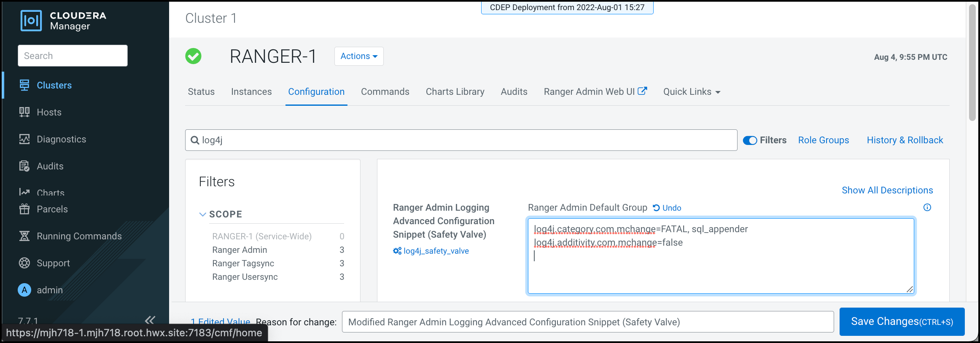Open the Actions dropdown for RANGER-1
The height and width of the screenshot is (343, 980).
[x=358, y=56]
